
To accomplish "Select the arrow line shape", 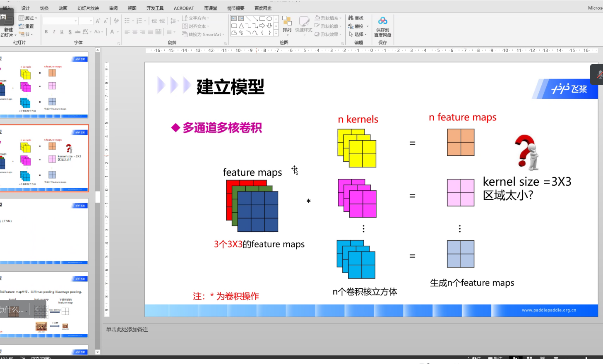I will point(255,19).
